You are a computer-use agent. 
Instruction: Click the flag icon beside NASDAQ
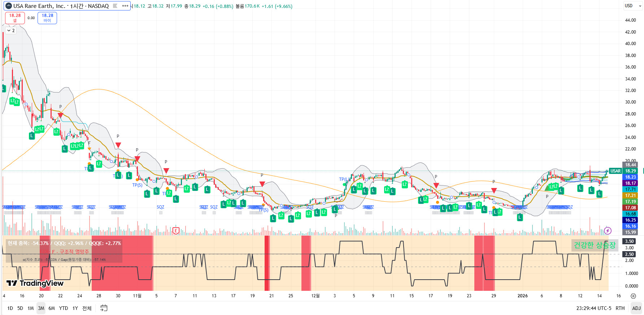[115, 6]
